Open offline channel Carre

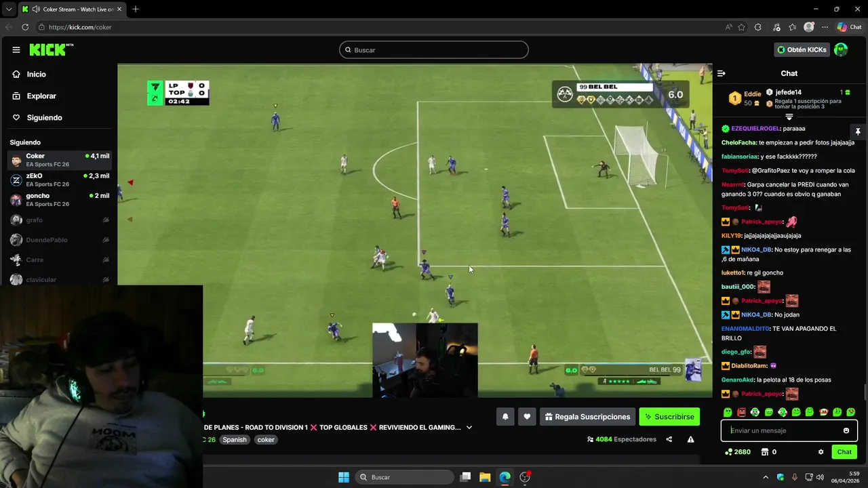tap(60, 260)
